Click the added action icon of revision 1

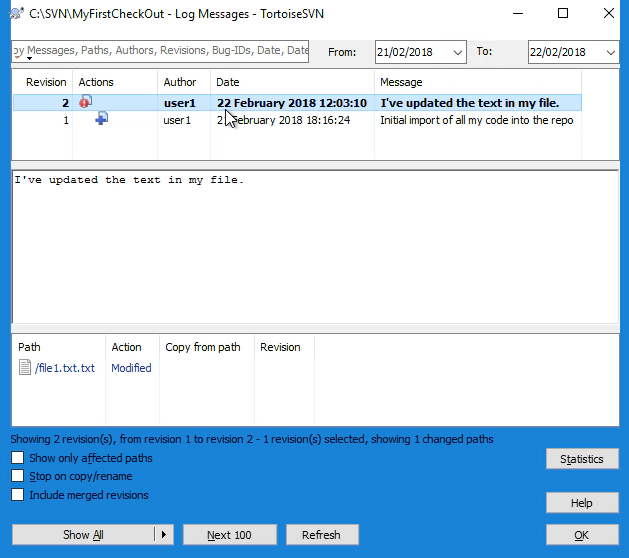click(x=102, y=118)
